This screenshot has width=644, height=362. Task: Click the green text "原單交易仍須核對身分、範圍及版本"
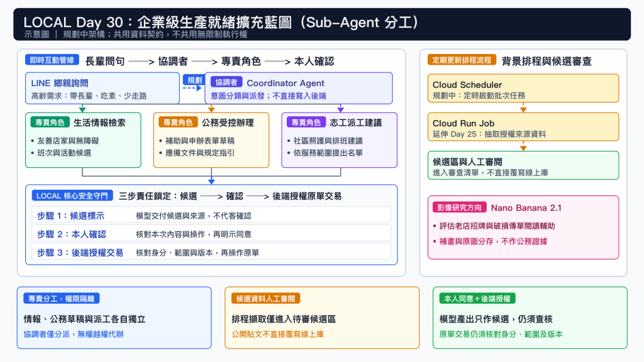(x=501, y=334)
